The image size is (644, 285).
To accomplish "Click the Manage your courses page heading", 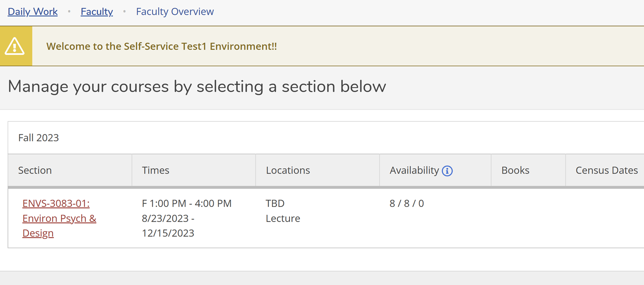I will coord(197,86).
